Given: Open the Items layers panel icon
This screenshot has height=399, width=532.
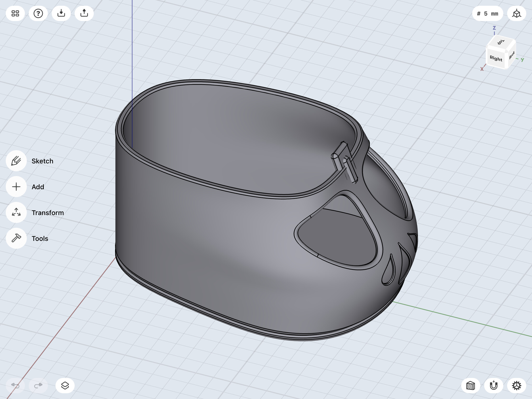Looking at the screenshot, I should coord(65,386).
